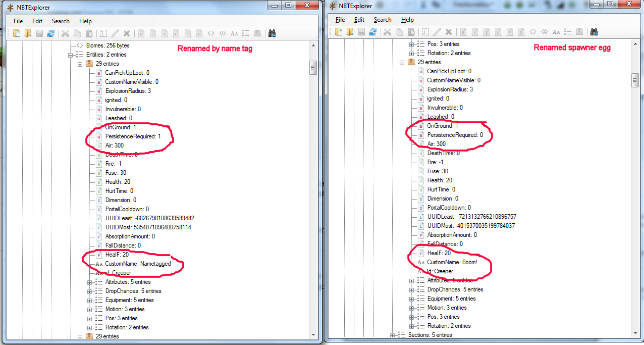This screenshot has height=345, width=644.
Task: Click scrollbar thumb in left window
Action: click(313, 67)
